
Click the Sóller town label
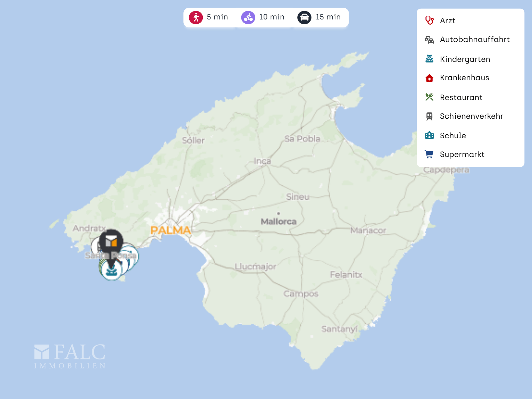coord(193,141)
